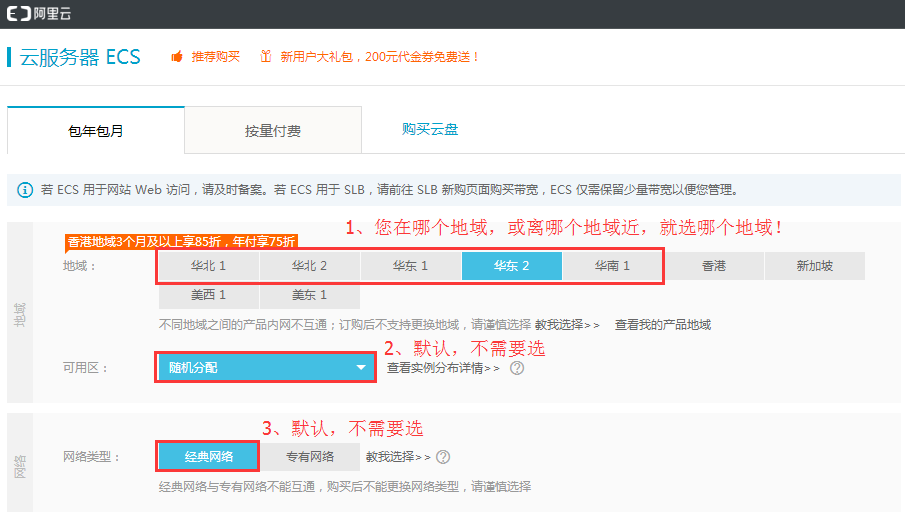Click the 可用区： label
The width and height of the screenshot is (905, 512).
click(85, 368)
